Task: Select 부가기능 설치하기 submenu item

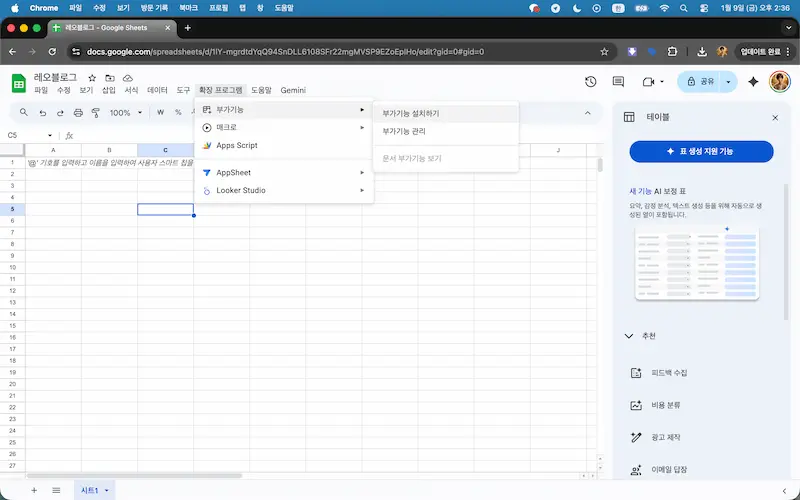Action: pyautogui.click(x=445, y=113)
